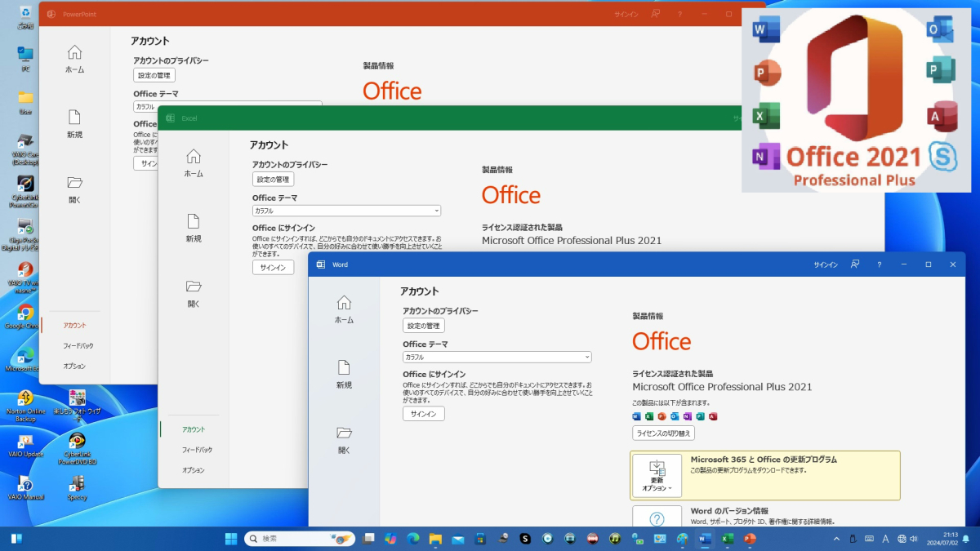Open Copilot from the taskbar
This screenshot has width=980, height=551.
point(390,539)
